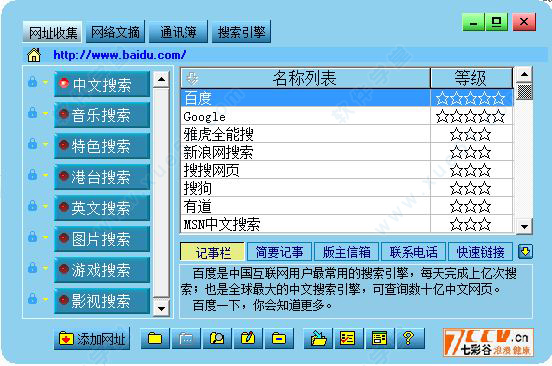Click the sort arrow icon in 名称列表 header

click(x=192, y=78)
